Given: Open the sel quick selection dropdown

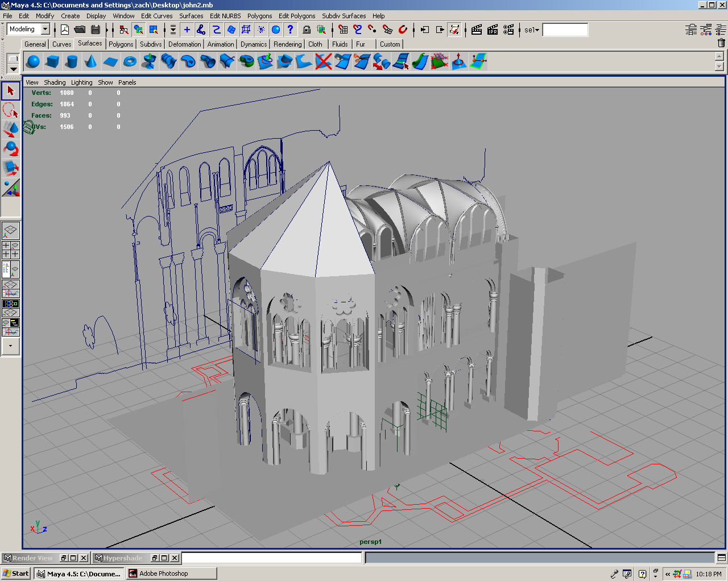Looking at the screenshot, I should tap(531, 30).
